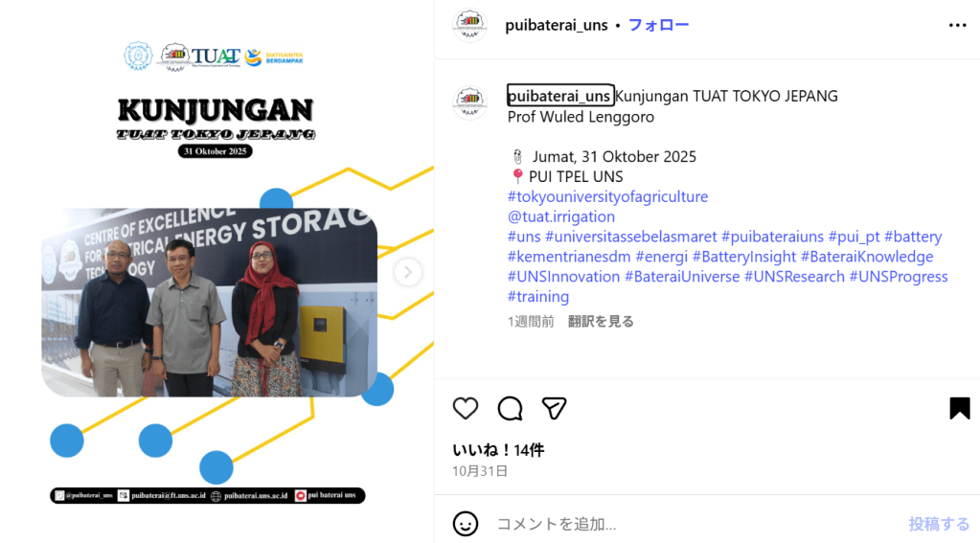The height and width of the screenshot is (543, 980).
Task: Open comments via speech bubble icon
Action: 510,409
